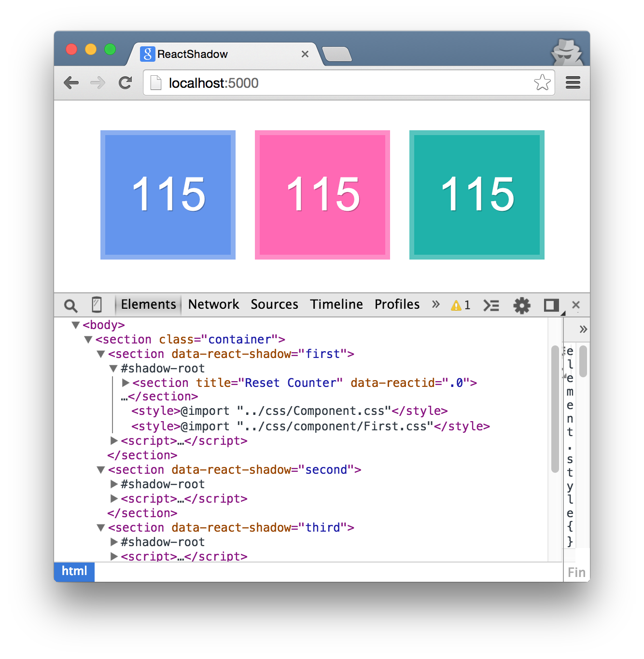This screenshot has height=659, width=644.
Task: Click the html breadcrumb
Action: click(x=74, y=572)
